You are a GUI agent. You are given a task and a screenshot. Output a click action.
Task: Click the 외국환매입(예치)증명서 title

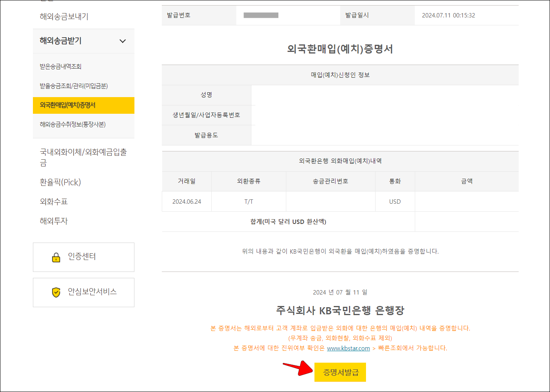tap(340, 49)
